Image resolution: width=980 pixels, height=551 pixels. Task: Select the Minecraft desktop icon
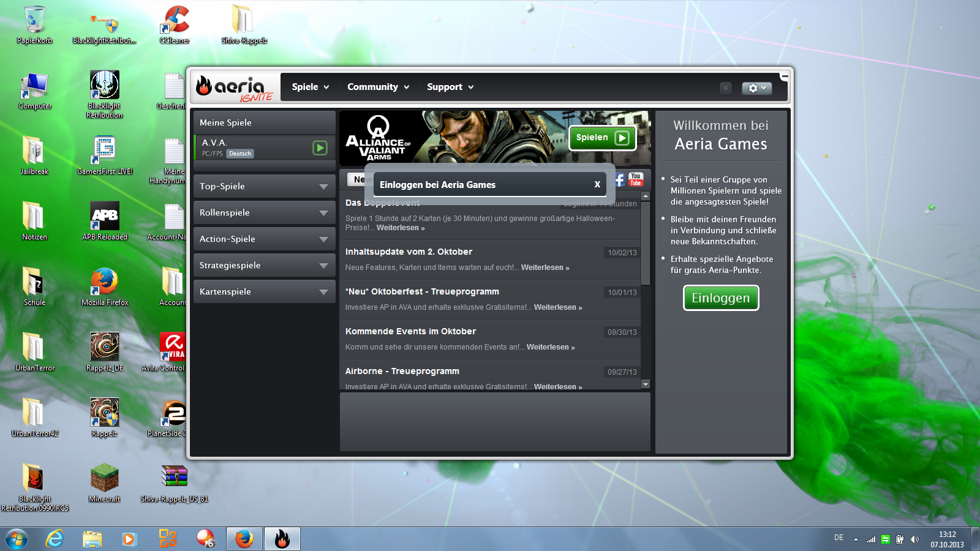(105, 483)
